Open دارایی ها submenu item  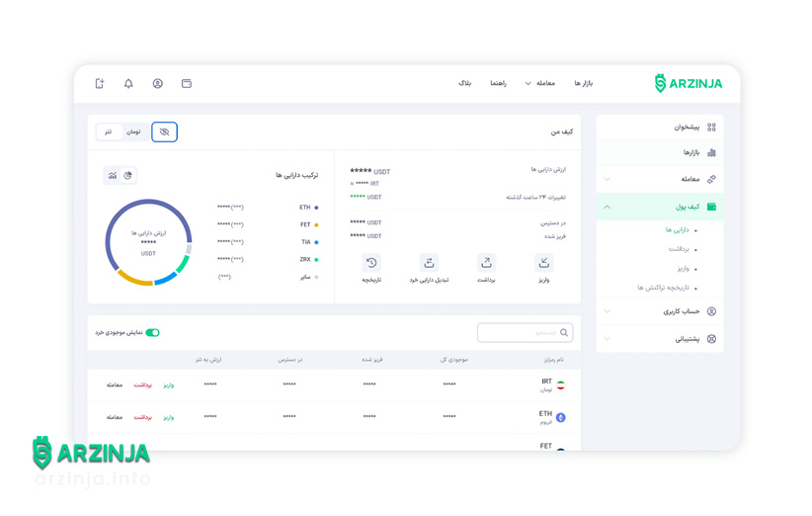click(677, 230)
